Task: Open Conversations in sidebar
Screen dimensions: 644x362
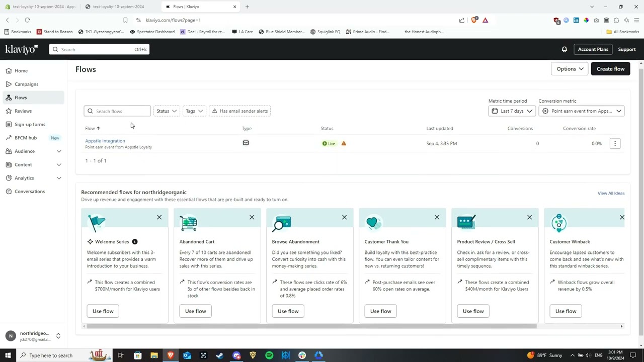Action: click(33, 192)
